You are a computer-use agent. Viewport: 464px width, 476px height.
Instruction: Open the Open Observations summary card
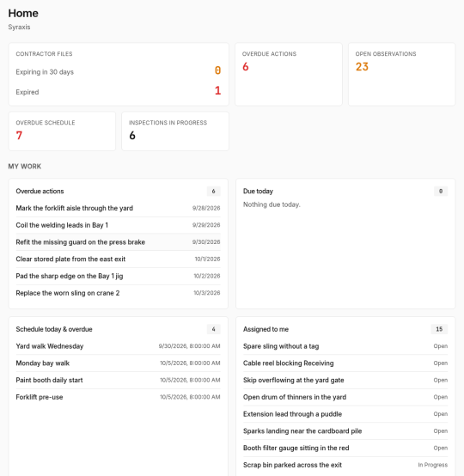click(x=402, y=75)
